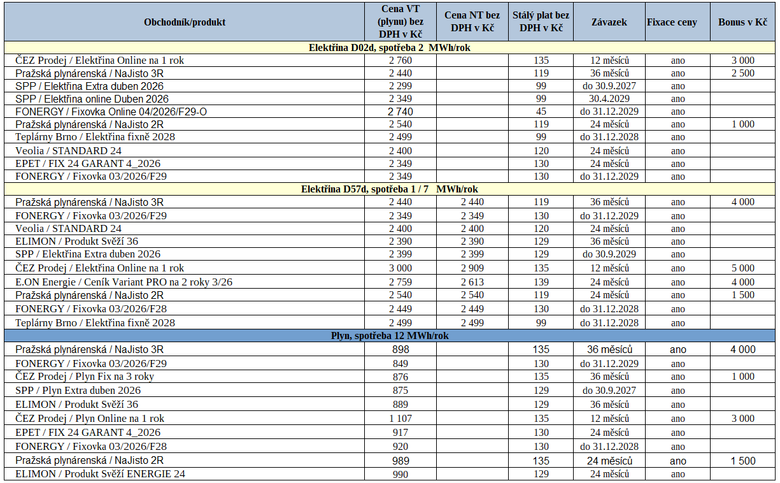Select the Bonus v Kč header
Image resolution: width=780 pixels, height=483 pixels.
pos(743,22)
